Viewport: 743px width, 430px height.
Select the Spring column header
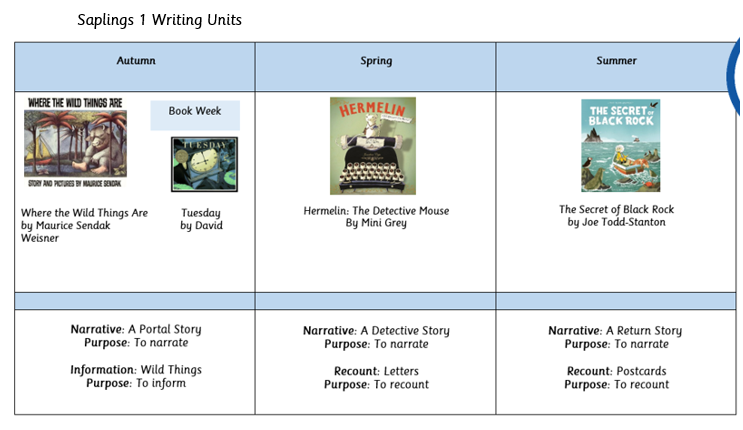pos(376,62)
